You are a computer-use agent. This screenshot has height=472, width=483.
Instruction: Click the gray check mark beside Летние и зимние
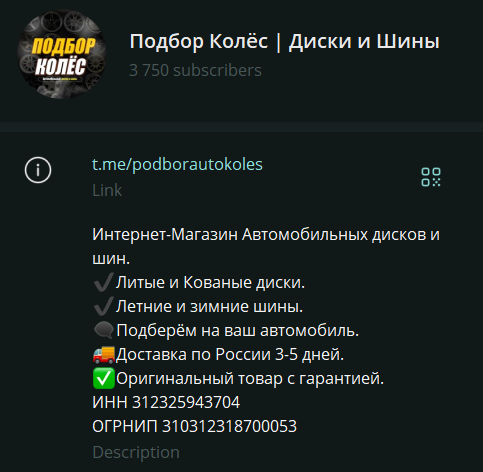tap(103, 306)
